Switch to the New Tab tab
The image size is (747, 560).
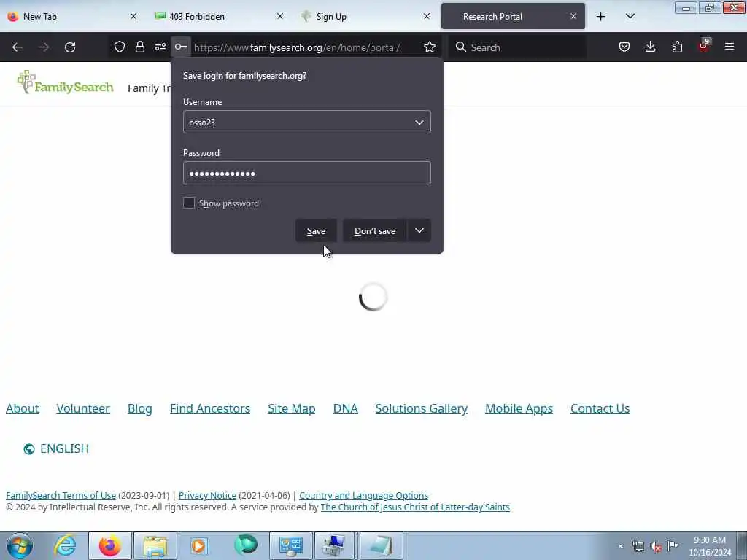pyautogui.click(x=71, y=17)
